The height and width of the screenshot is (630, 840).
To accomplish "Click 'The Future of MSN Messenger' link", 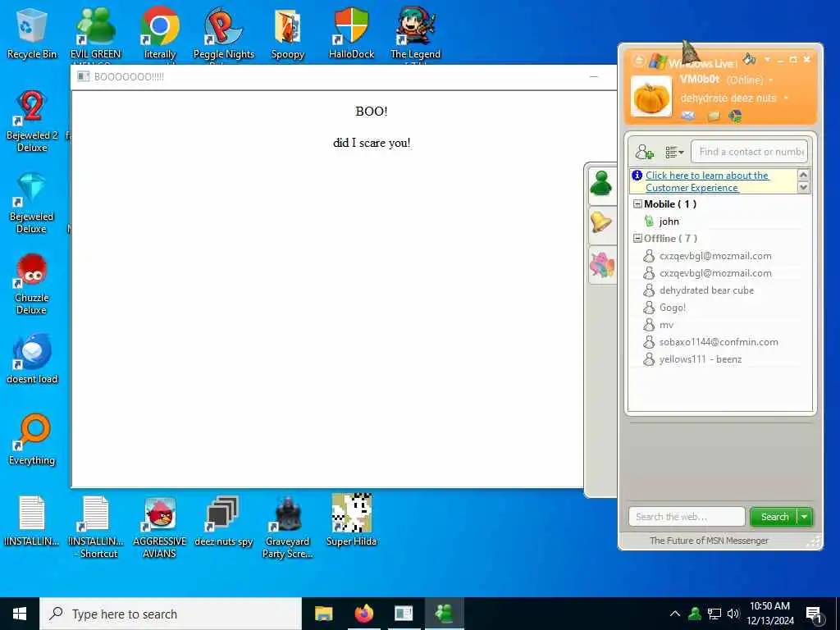I will (709, 541).
